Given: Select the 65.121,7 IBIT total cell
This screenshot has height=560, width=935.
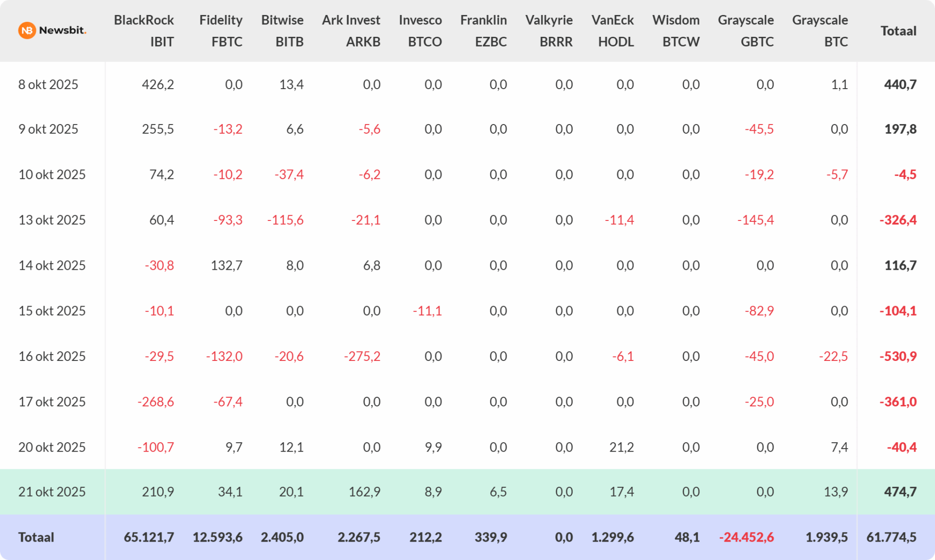Looking at the screenshot, I should coord(149,537).
